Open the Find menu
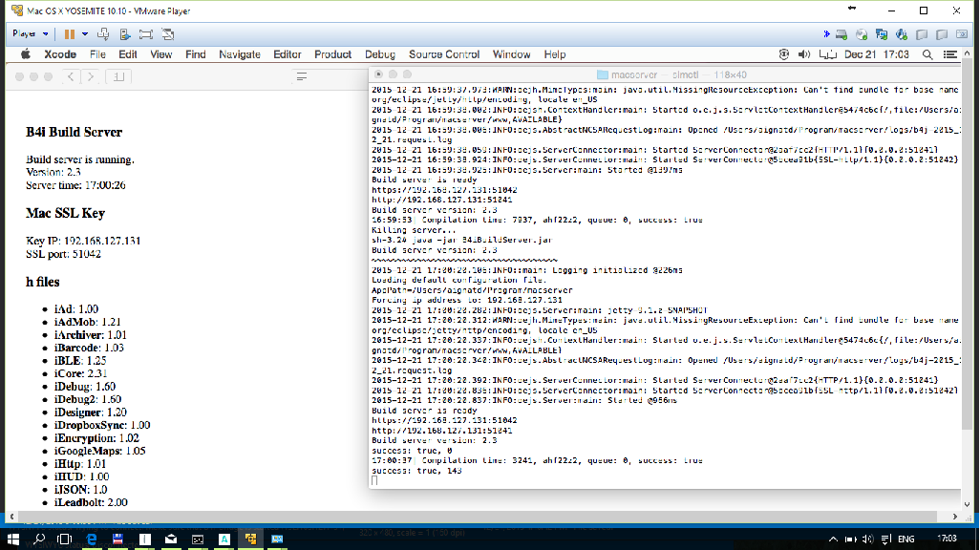Viewport: 980px width, 550px height. pos(196,54)
